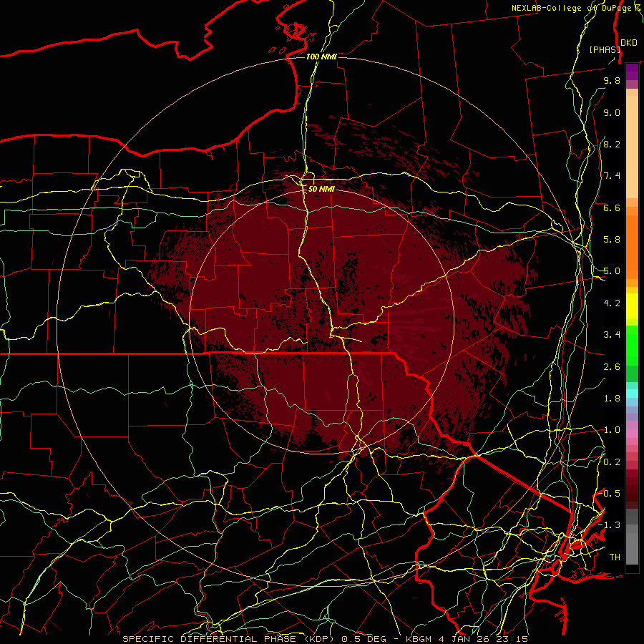This screenshot has width=644, height=644.
Task: Click the 50 NMI range ring label
Action: 321,189
